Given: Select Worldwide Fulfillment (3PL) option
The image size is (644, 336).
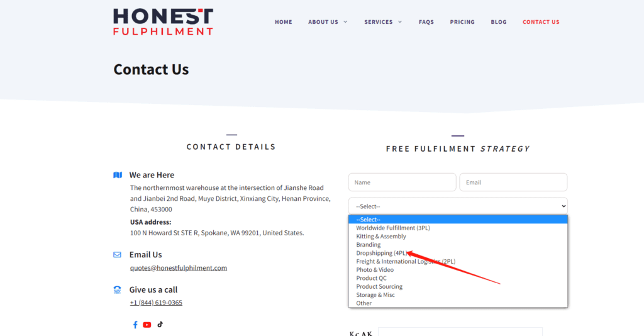Looking at the screenshot, I should (x=393, y=228).
